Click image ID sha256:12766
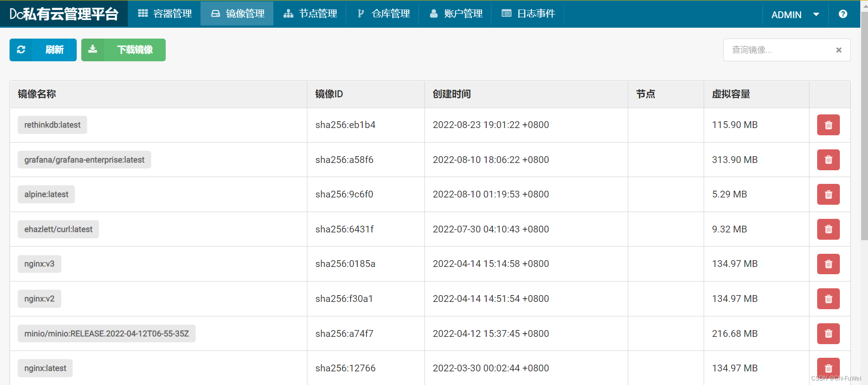 [x=345, y=368]
